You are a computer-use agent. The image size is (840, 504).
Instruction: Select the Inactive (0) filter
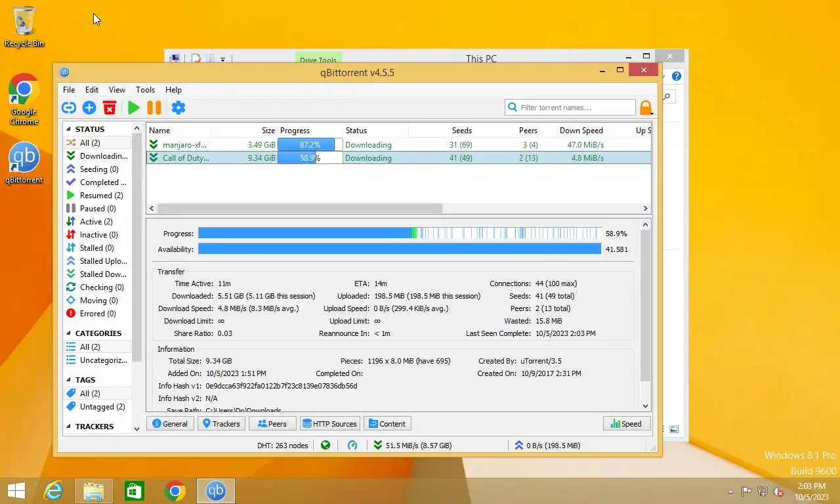[x=97, y=235]
